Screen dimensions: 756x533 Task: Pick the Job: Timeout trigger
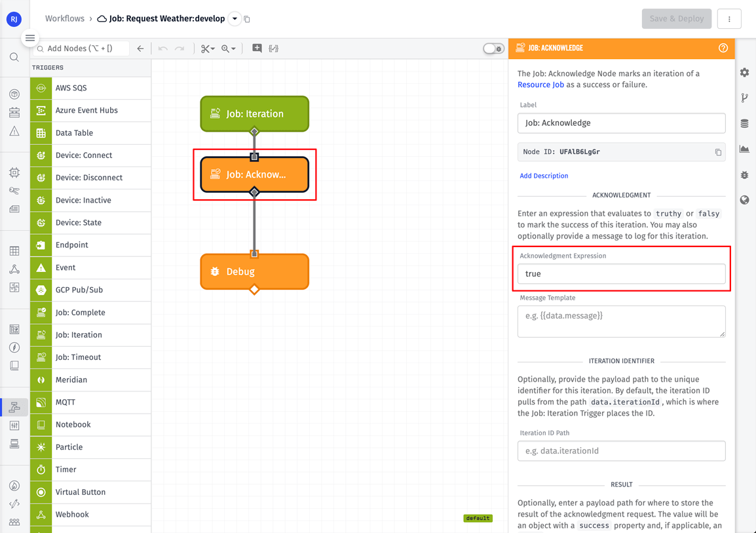coord(90,357)
